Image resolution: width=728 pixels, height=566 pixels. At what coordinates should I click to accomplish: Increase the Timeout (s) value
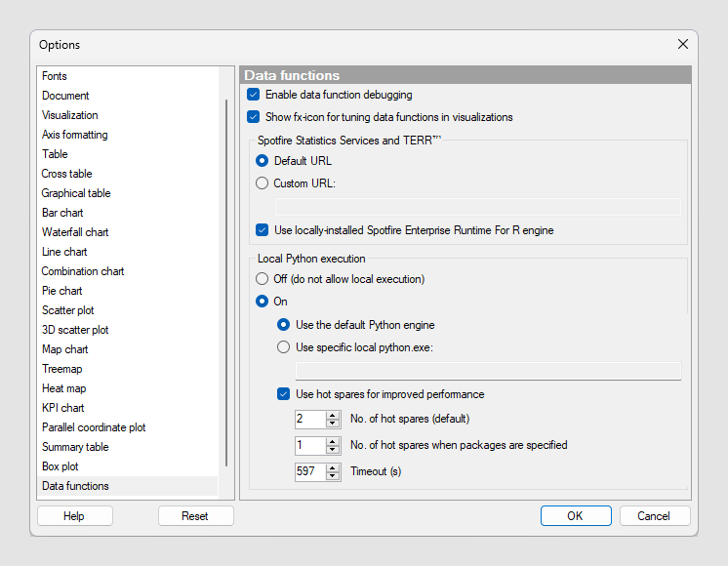(x=333, y=467)
